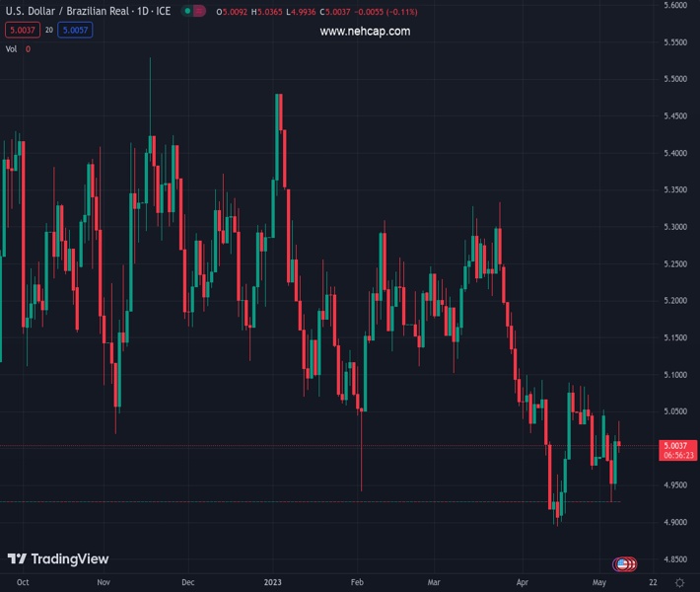
Task: Click the red sell price 5.0037 button
Action: pyautogui.click(x=21, y=30)
